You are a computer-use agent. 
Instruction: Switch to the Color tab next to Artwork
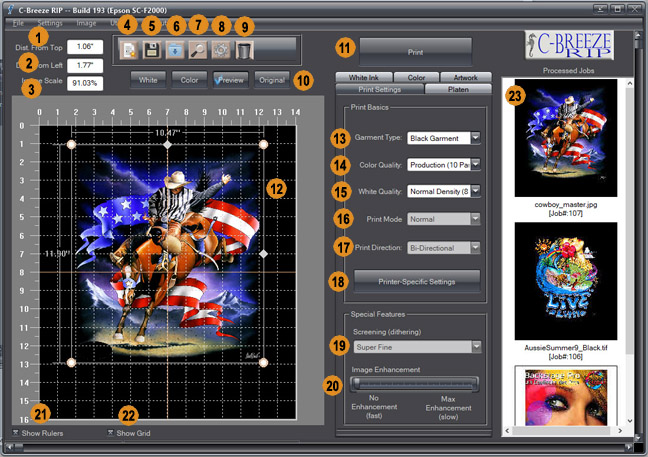point(416,77)
